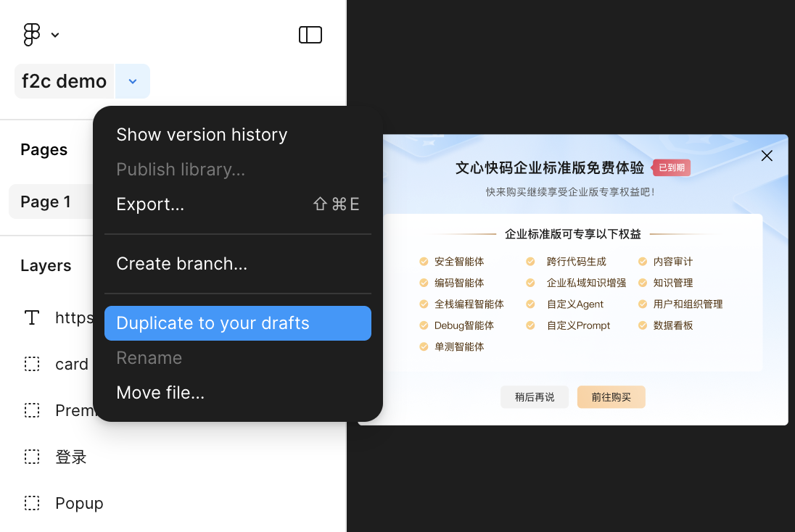
Task: Click the Prem layer frame icon
Action: pos(31,410)
